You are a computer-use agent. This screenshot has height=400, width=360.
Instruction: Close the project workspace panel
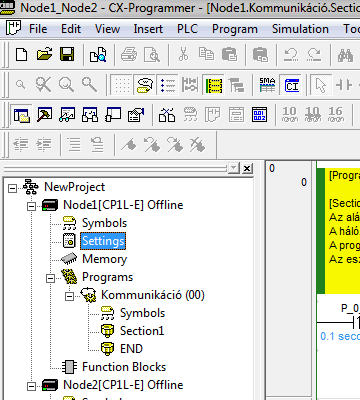tap(247, 168)
